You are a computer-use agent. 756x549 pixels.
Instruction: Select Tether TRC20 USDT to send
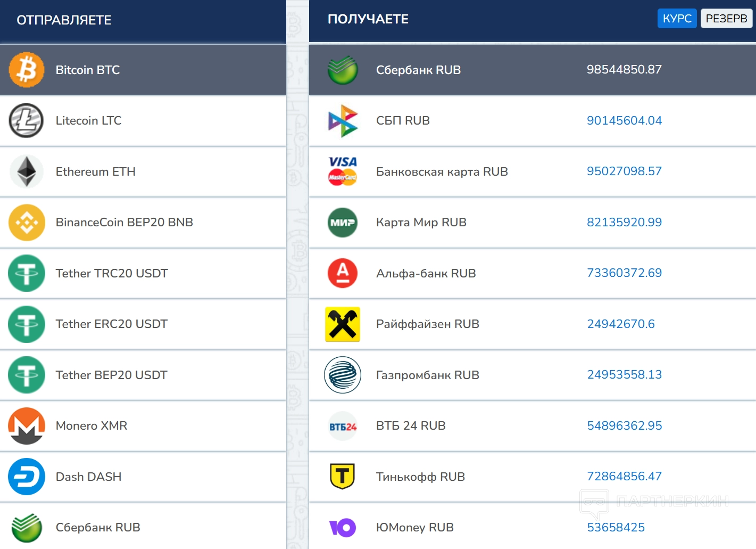pos(112,274)
